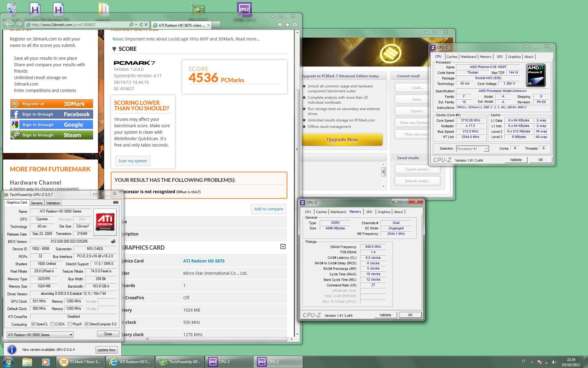The height and width of the screenshot is (368, 588).
Task: Toggle the OpenCL checkbox in GPU-Z
Action: [x=33, y=324]
